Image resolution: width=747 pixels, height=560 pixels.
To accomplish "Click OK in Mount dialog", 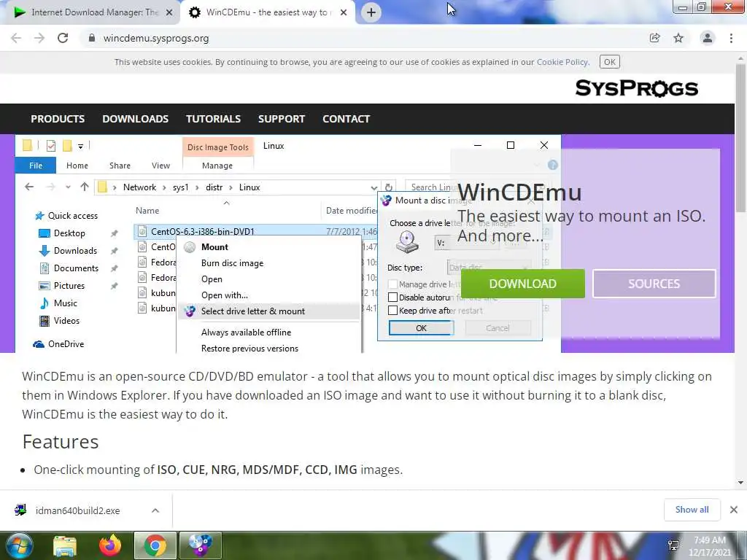I will pyautogui.click(x=421, y=328).
